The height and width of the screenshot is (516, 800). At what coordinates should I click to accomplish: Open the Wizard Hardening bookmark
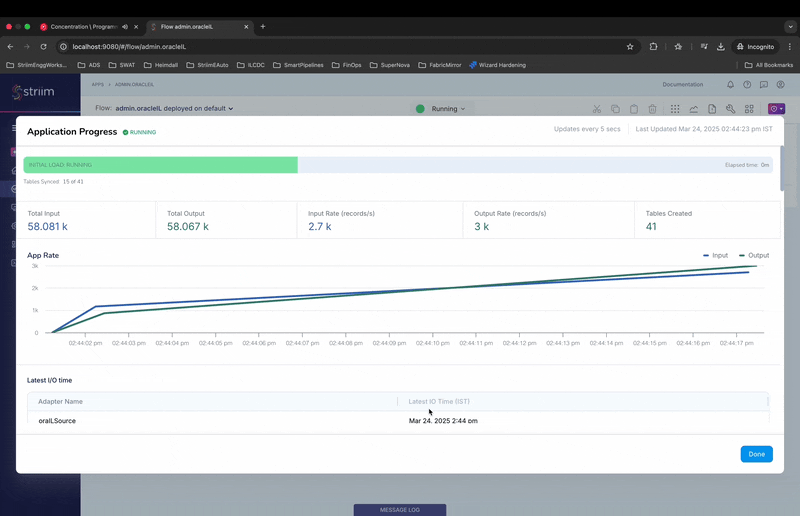497,65
